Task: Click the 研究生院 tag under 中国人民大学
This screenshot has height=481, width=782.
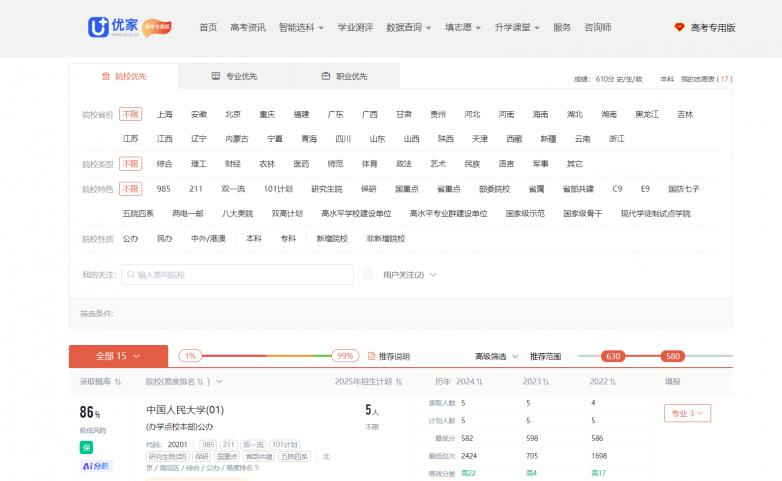Action: pos(168,457)
